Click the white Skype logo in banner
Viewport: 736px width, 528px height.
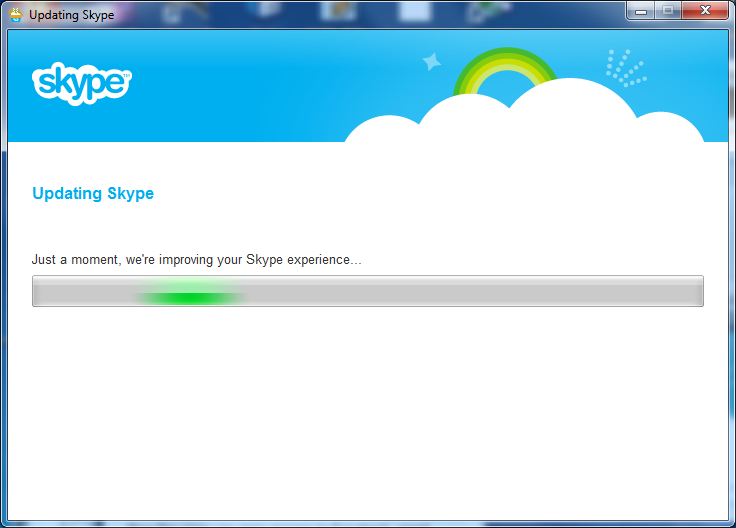[x=81, y=84]
